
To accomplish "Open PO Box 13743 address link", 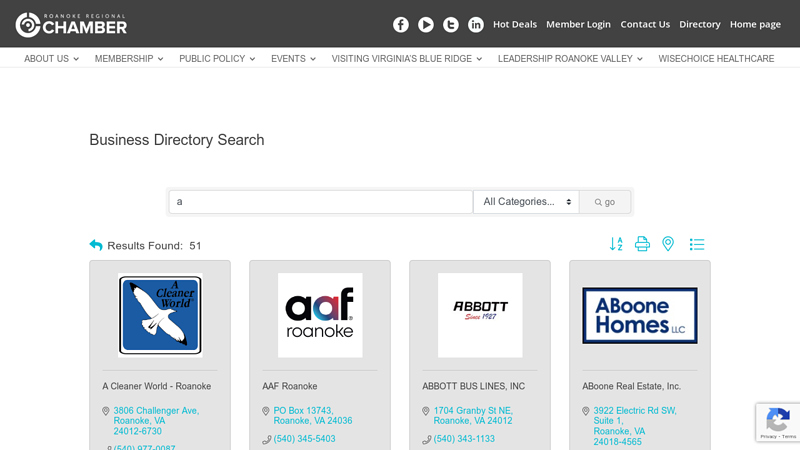I will pyautogui.click(x=313, y=416).
